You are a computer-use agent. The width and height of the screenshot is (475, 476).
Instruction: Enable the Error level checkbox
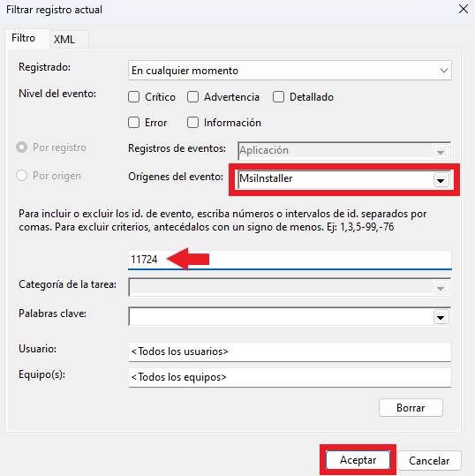134,123
